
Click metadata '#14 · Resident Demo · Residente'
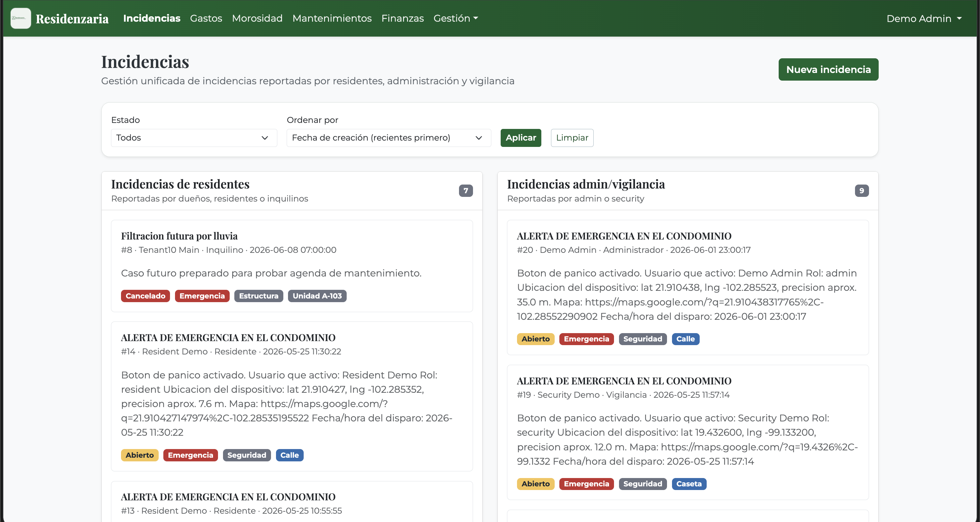(189, 351)
